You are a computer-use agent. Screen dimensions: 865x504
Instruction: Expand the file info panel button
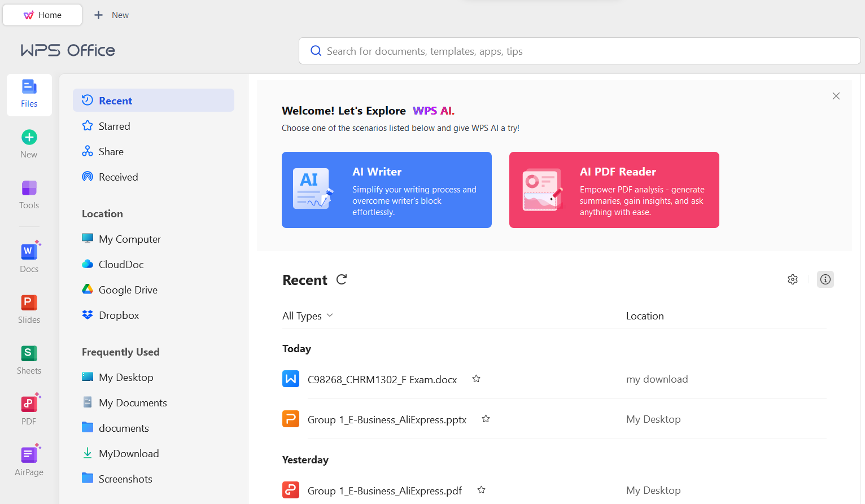click(825, 279)
